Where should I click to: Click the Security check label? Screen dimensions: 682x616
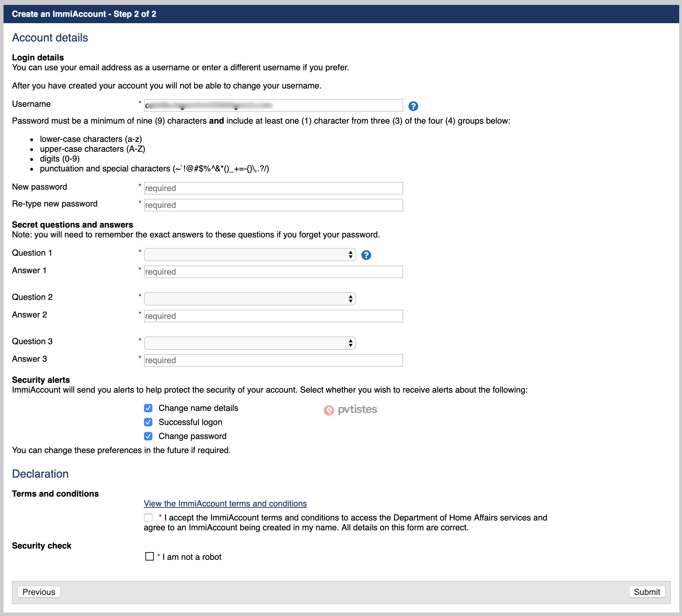point(41,546)
